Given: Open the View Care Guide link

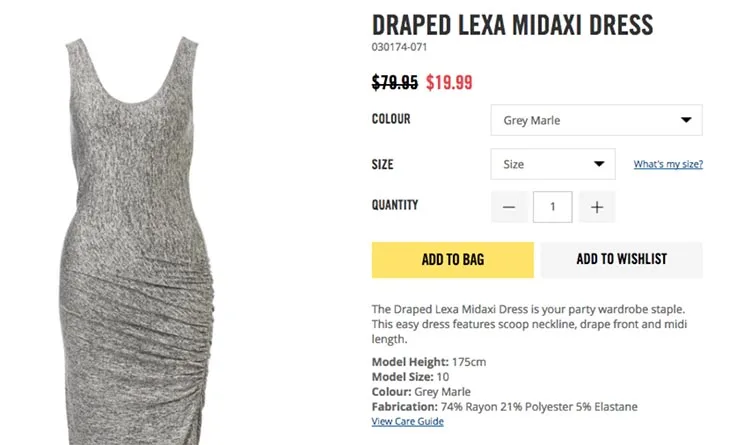Looking at the screenshot, I should [x=407, y=422].
